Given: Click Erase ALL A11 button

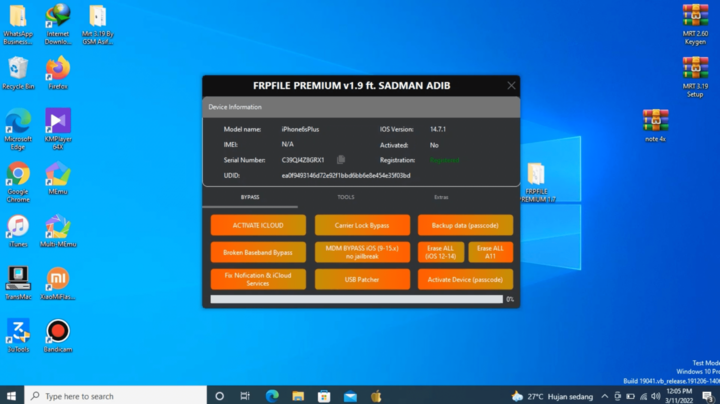Looking at the screenshot, I should (490, 252).
